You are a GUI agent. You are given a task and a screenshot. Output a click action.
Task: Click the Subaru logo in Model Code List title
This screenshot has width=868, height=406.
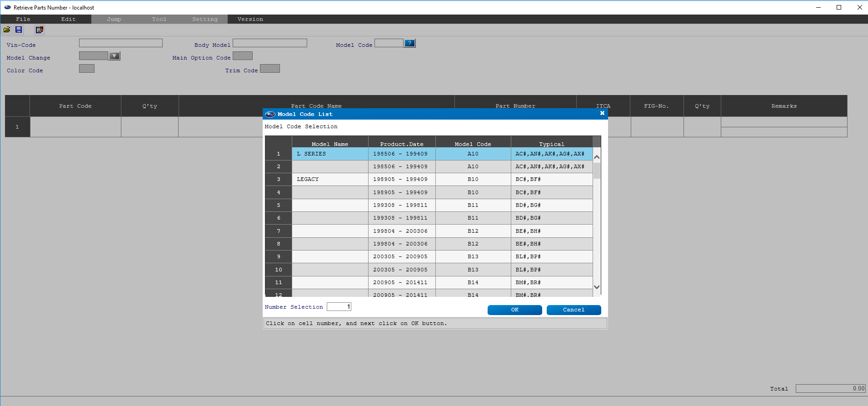(x=270, y=114)
